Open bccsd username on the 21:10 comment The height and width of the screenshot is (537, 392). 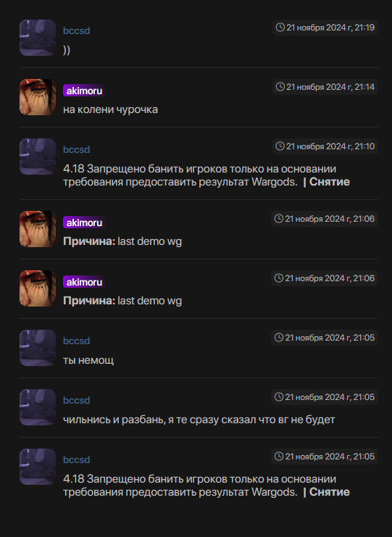[76, 150]
